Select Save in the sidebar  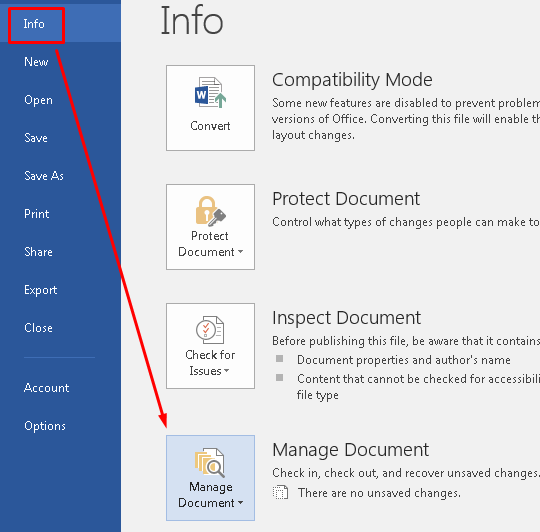36,138
